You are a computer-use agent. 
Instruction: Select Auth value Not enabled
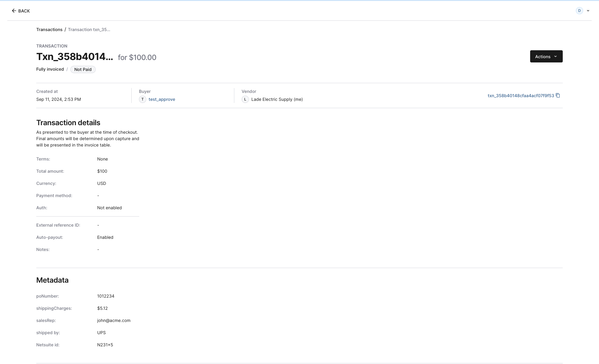tap(109, 208)
